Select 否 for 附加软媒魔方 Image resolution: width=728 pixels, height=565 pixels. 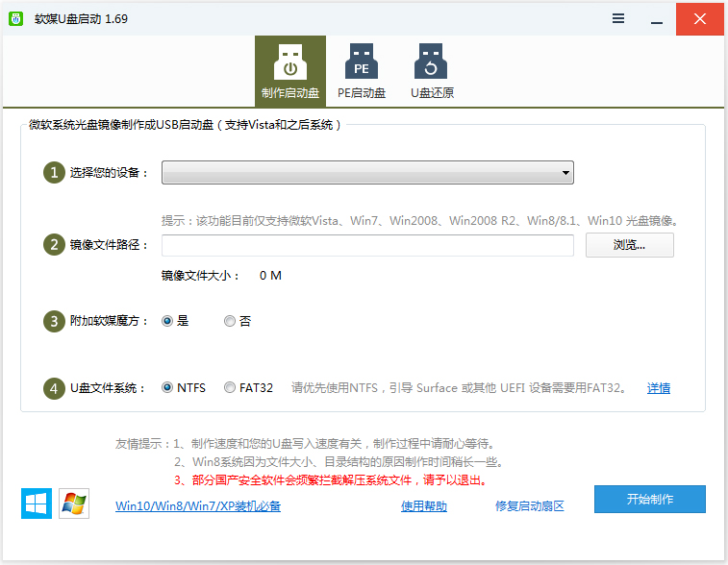(x=238, y=321)
